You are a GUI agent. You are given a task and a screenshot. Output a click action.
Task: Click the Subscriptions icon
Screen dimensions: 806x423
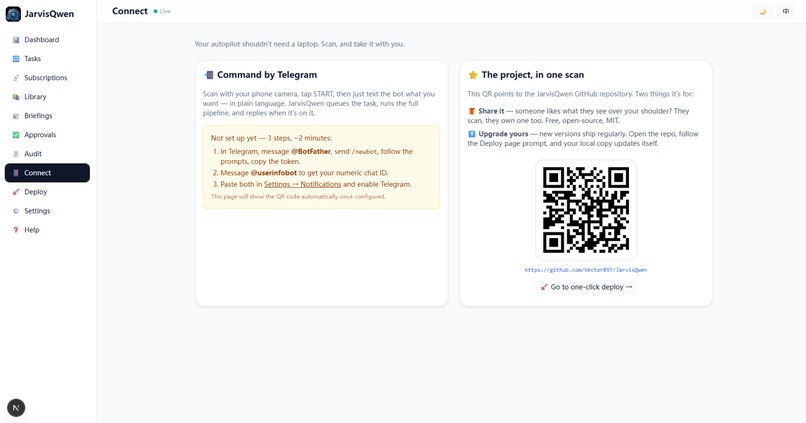(16, 78)
